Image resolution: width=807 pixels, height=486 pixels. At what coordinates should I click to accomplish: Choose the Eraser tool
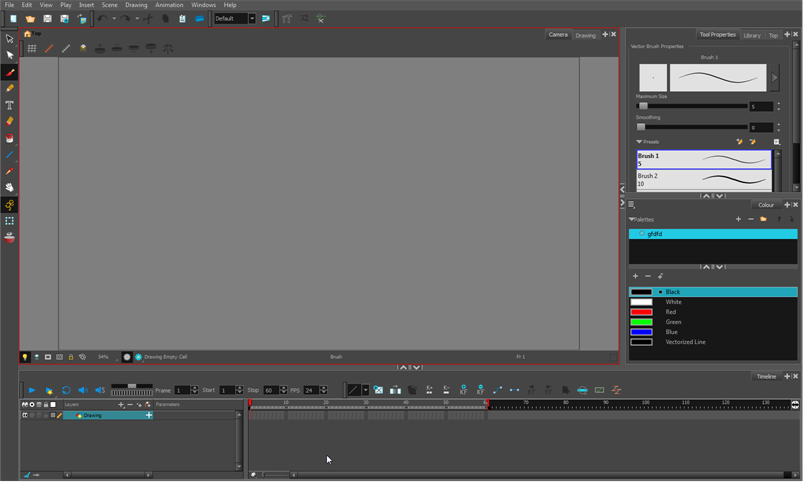click(x=10, y=121)
